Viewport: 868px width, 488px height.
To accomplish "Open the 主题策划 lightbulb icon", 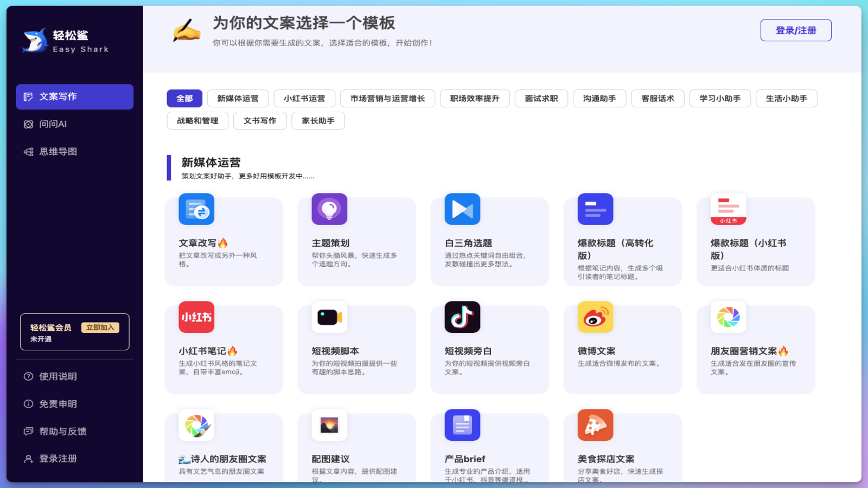I will click(x=329, y=209).
